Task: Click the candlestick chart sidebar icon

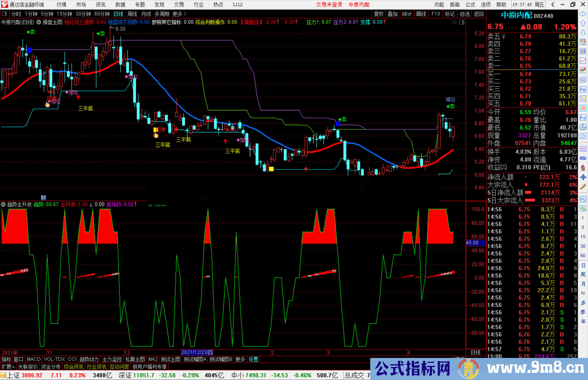Action: pyautogui.click(x=583, y=70)
